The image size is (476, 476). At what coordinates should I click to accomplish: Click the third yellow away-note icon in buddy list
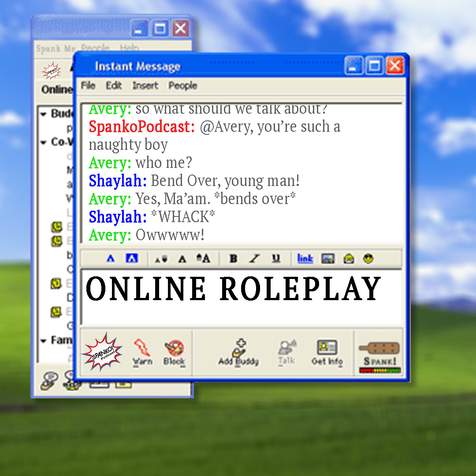coord(56,283)
